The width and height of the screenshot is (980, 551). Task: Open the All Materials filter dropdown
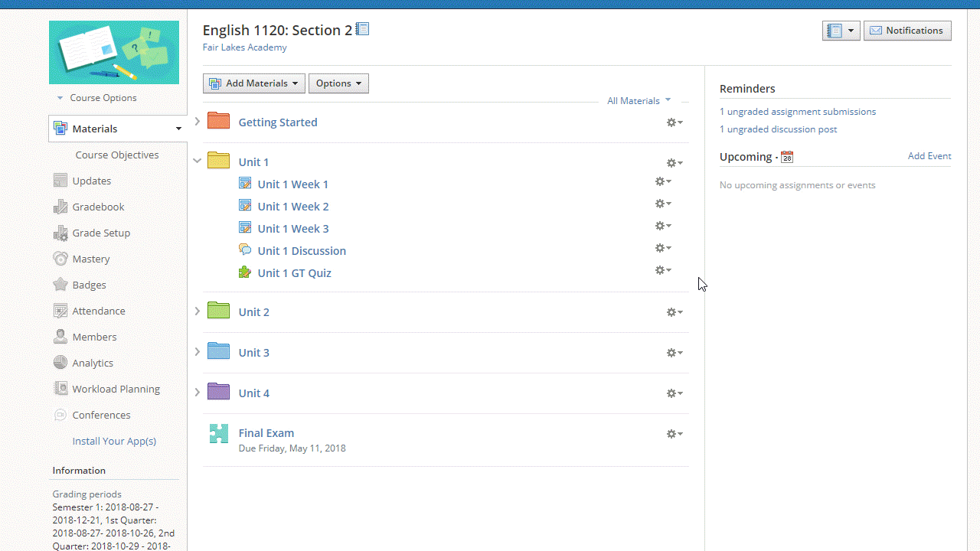(x=639, y=100)
